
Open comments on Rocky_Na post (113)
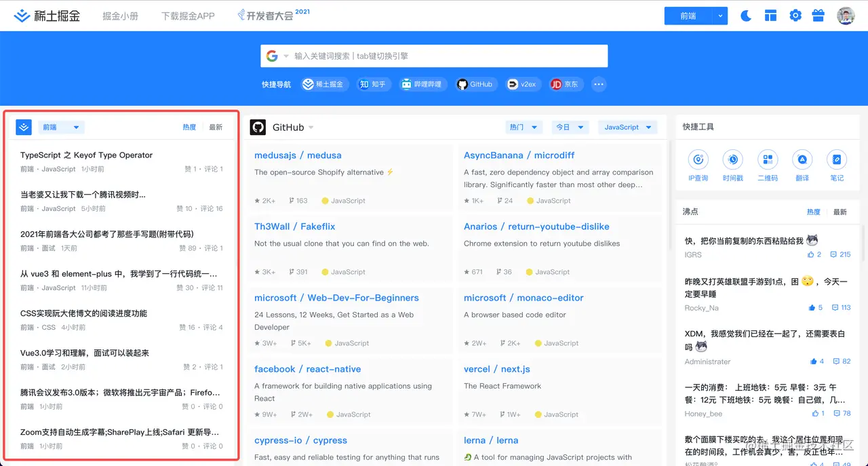[841, 307]
